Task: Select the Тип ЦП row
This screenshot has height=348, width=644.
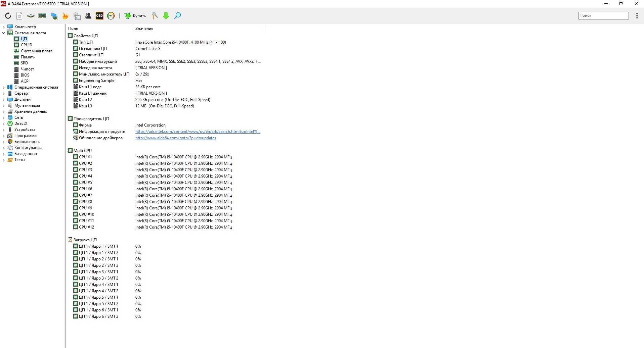Action: click(165, 42)
